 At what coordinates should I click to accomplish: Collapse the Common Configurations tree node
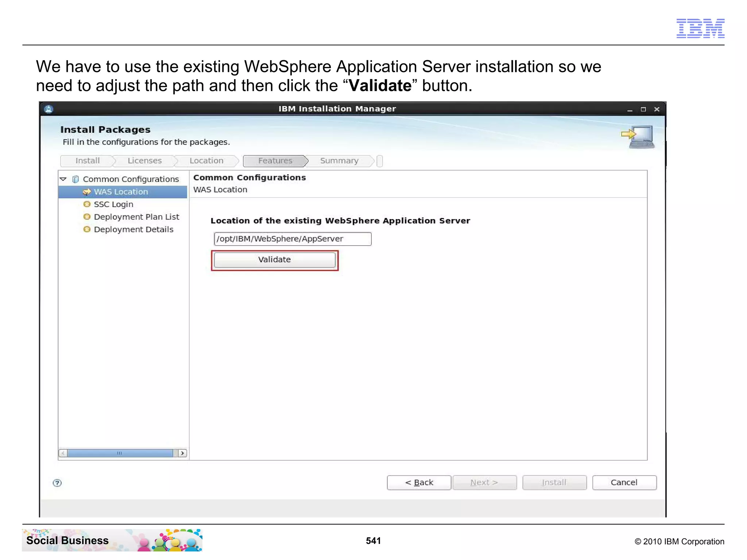point(63,179)
